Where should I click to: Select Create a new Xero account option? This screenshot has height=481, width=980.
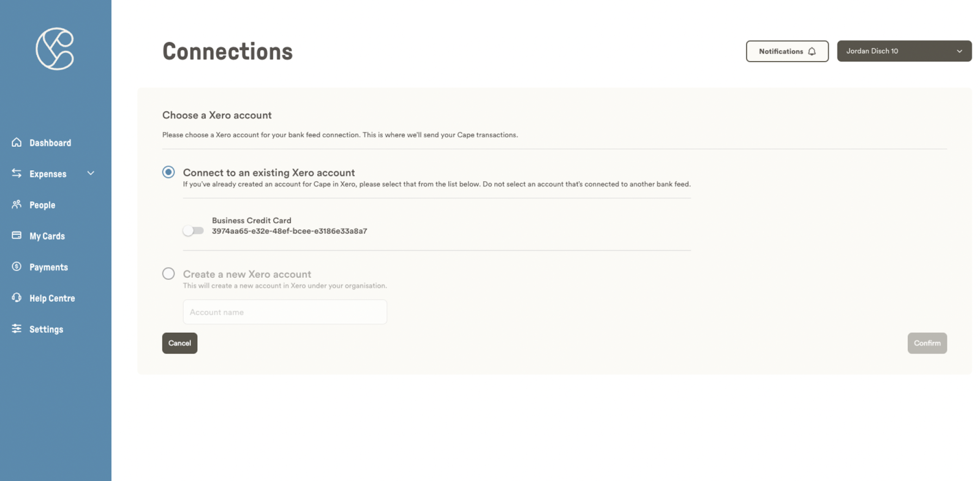(x=168, y=274)
